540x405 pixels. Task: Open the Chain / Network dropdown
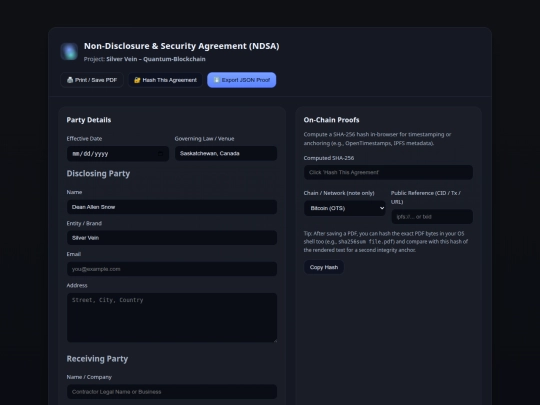(345, 208)
